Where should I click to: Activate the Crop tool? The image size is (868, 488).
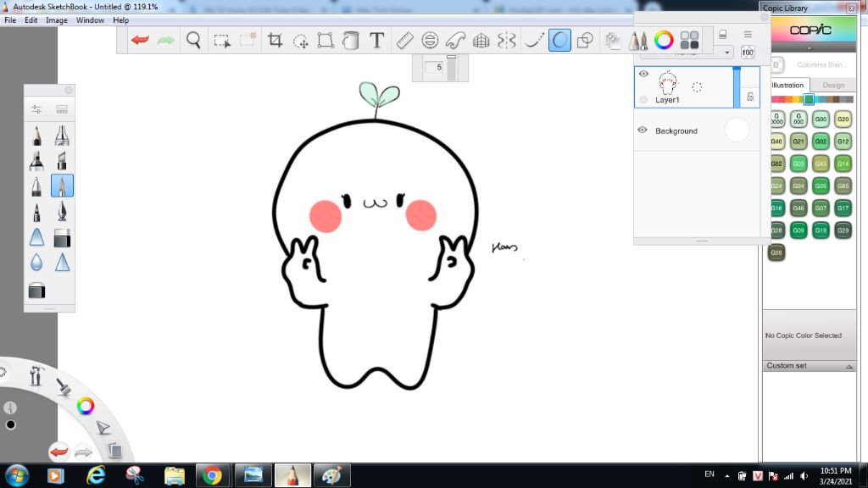(x=275, y=40)
